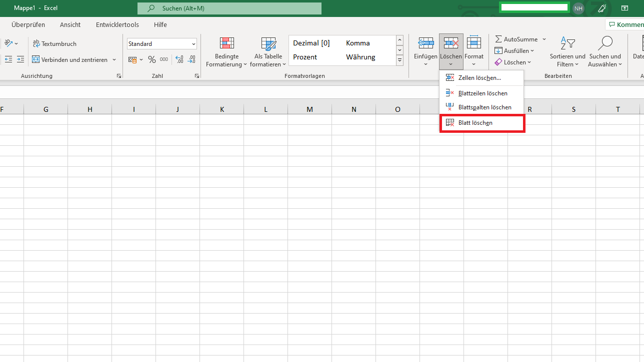Click the Sortieren und Filtern icon
This screenshot has height=362, width=644.
click(567, 52)
